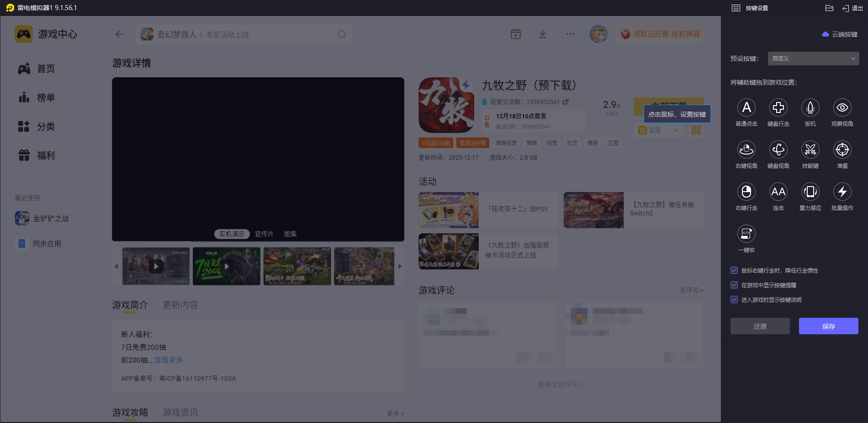Screen dimensions: 868x423
Task: Select the 一键宏 macro icon
Action: tap(746, 234)
